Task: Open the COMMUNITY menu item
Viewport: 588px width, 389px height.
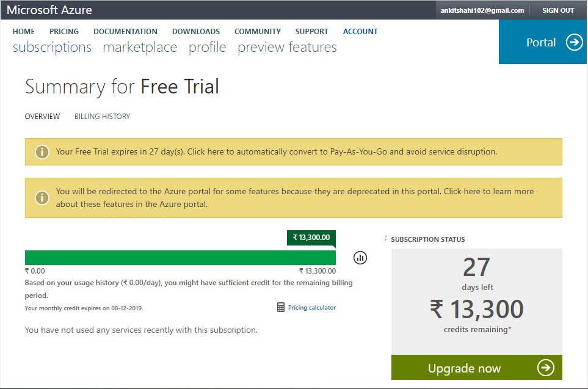Action: pos(258,32)
